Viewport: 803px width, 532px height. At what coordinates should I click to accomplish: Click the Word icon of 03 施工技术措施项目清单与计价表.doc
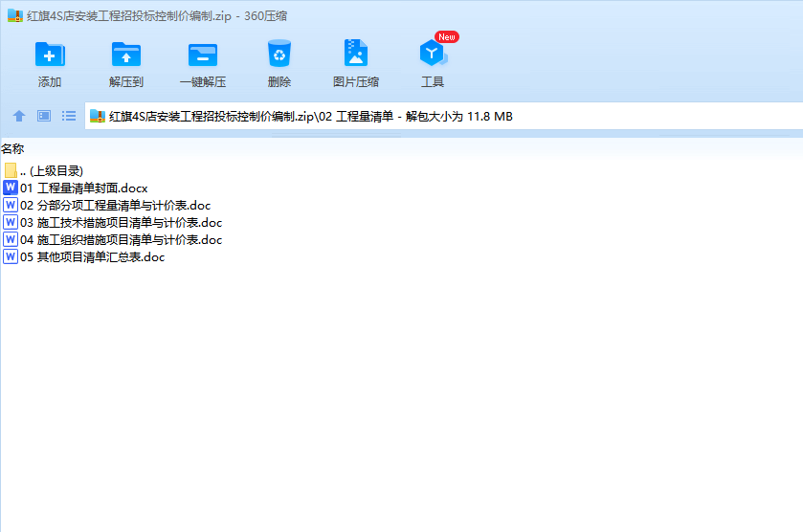coord(11,222)
